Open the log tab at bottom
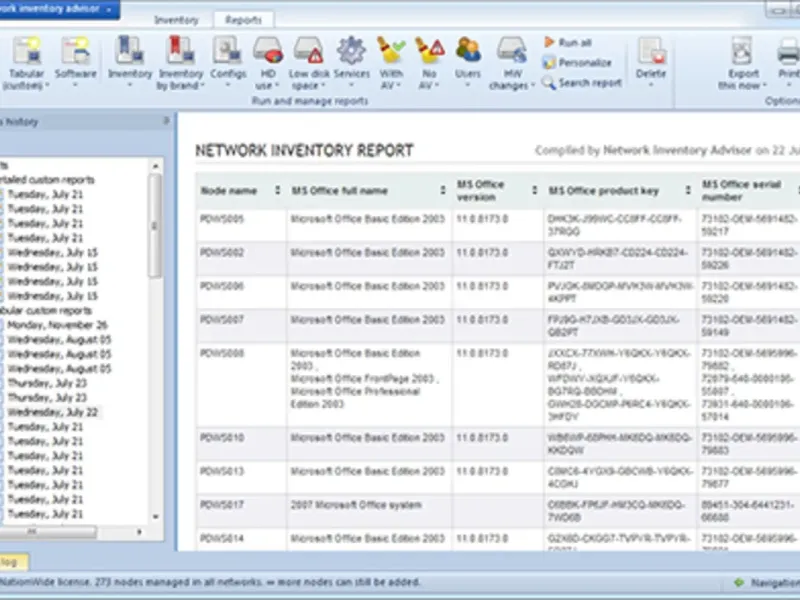The height and width of the screenshot is (600, 800). coord(13,562)
